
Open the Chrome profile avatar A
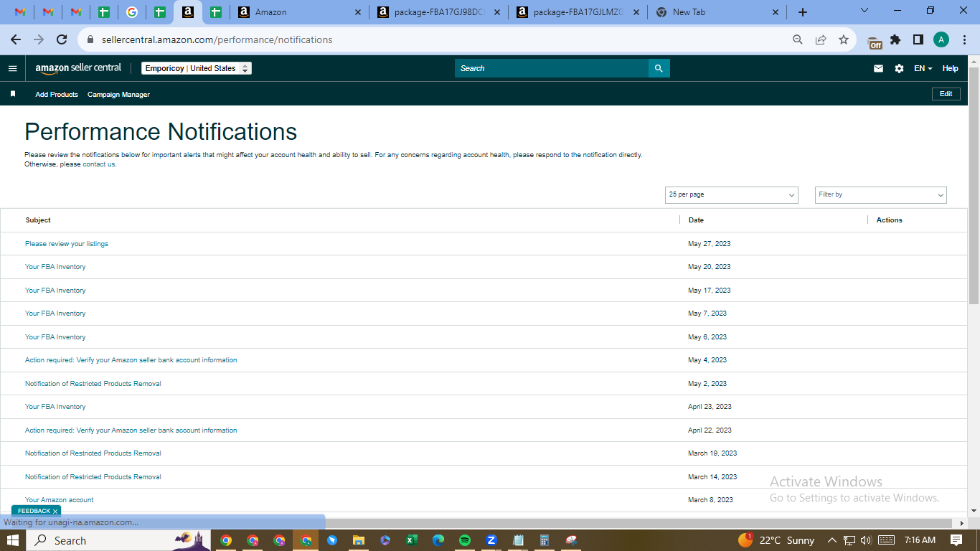941,39
